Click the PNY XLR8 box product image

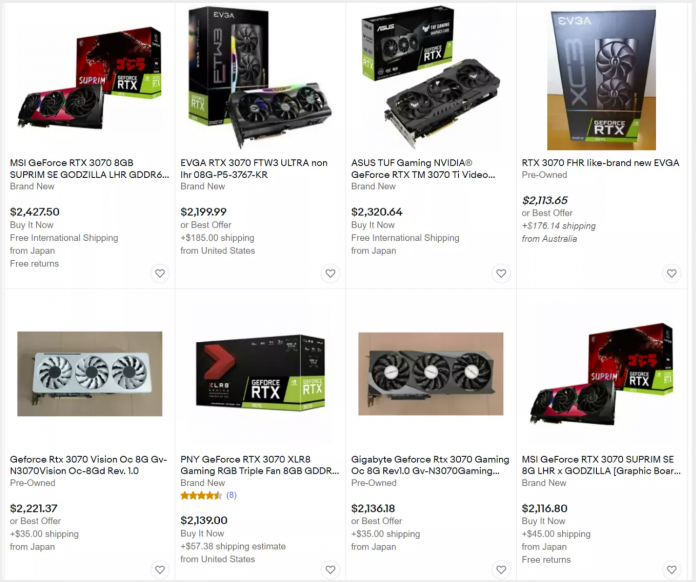tap(260, 373)
